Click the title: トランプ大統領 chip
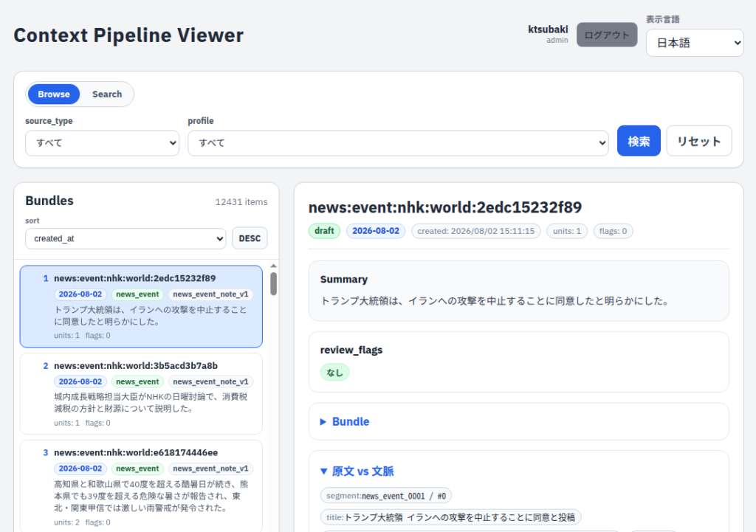This screenshot has width=756, height=532. tap(451, 517)
